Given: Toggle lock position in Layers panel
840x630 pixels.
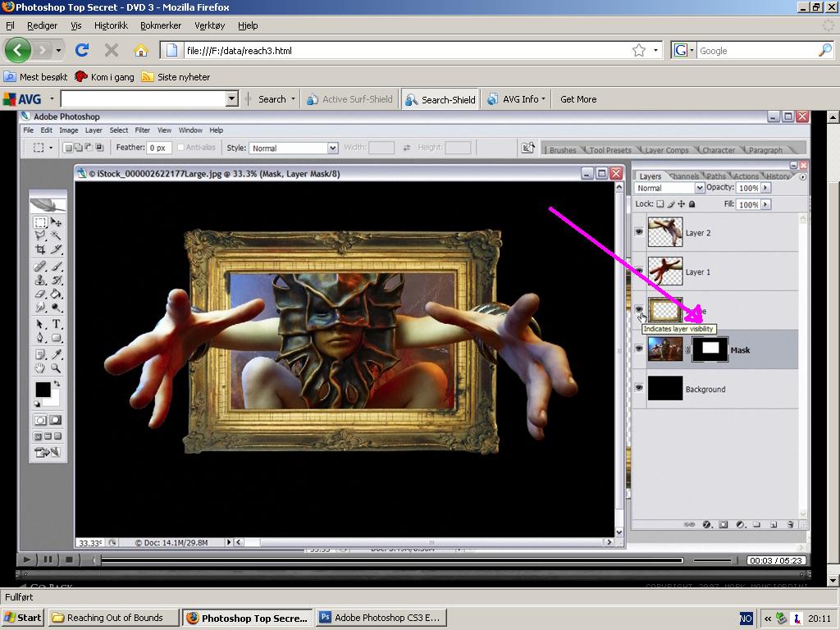Looking at the screenshot, I should [x=682, y=204].
